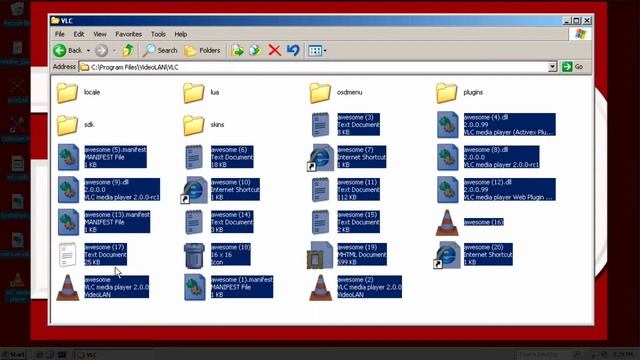Viewport: 640px width, 360px height.
Task: Select awesome (15) text document icon
Action: click(x=320, y=222)
